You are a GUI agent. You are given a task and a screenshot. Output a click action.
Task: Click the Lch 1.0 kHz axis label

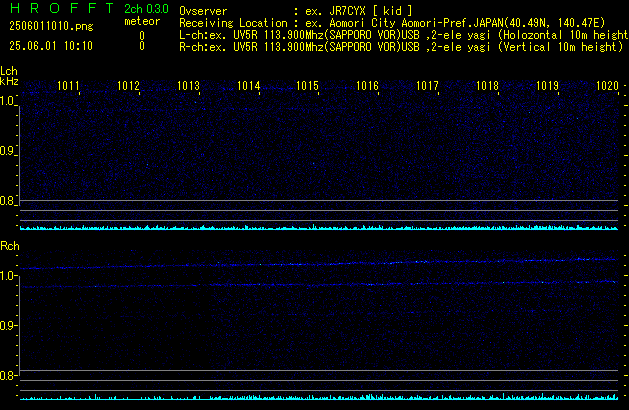[x=7, y=101]
